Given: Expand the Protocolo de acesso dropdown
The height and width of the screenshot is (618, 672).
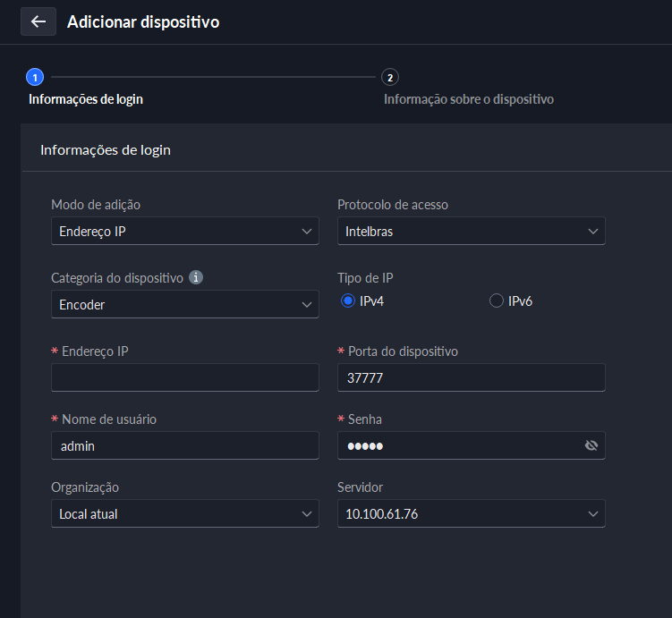Looking at the screenshot, I should point(471,231).
